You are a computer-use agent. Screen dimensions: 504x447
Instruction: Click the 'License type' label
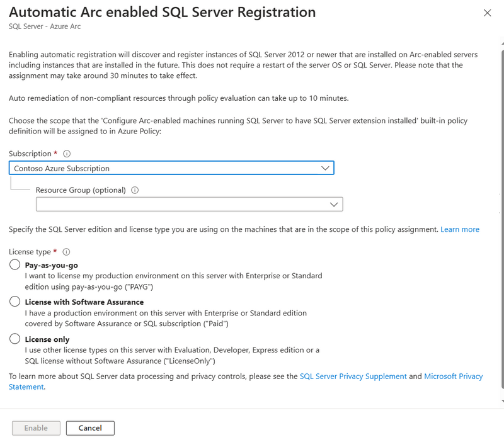30,252
